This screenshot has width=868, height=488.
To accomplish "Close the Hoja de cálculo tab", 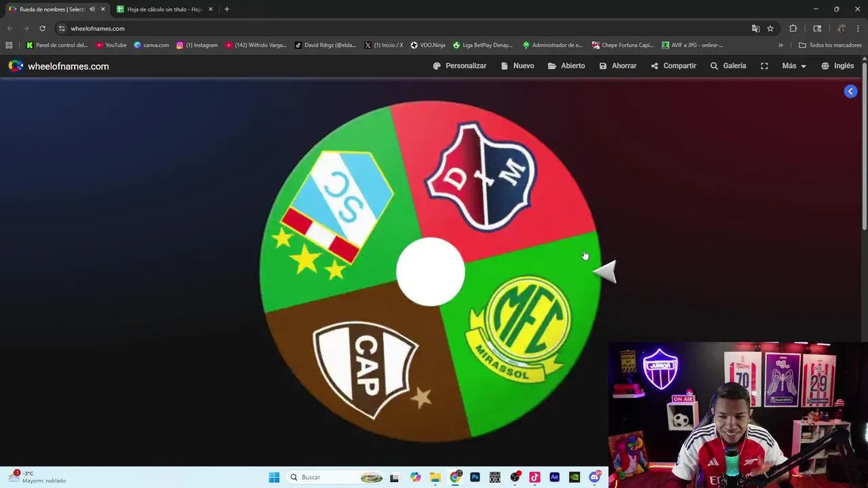I will (210, 9).
